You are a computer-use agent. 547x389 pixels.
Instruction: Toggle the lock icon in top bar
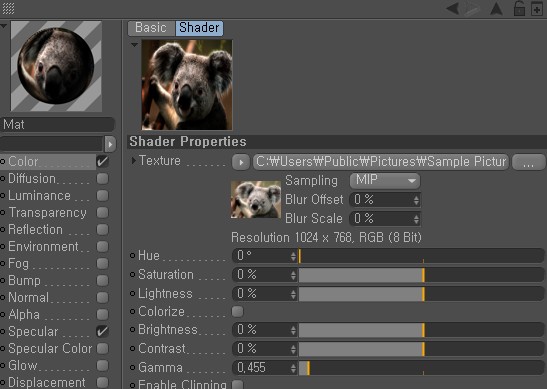click(519, 8)
